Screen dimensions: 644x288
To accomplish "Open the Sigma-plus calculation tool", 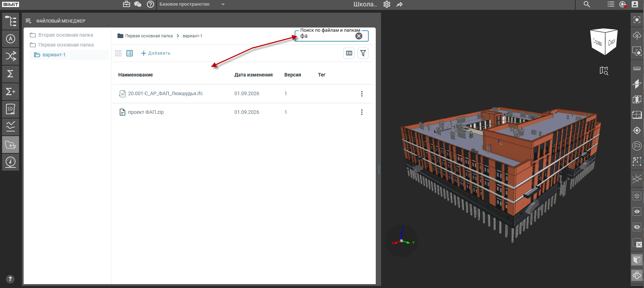I will [x=11, y=92].
